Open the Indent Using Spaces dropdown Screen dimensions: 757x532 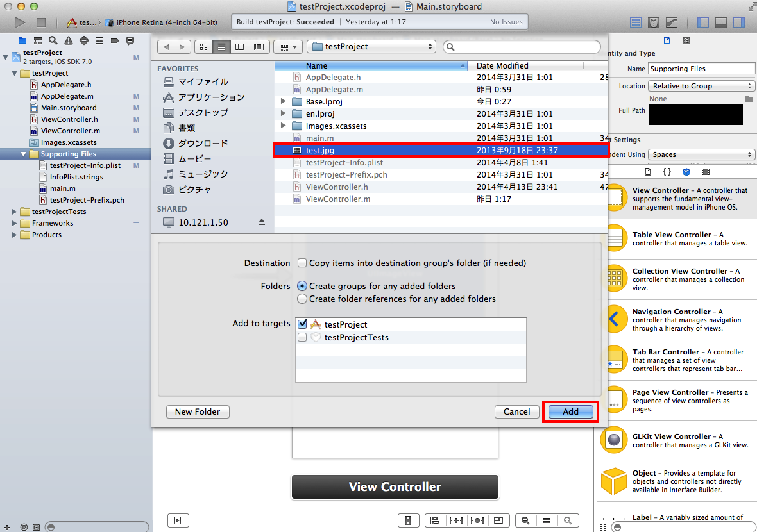pos(701,154)
